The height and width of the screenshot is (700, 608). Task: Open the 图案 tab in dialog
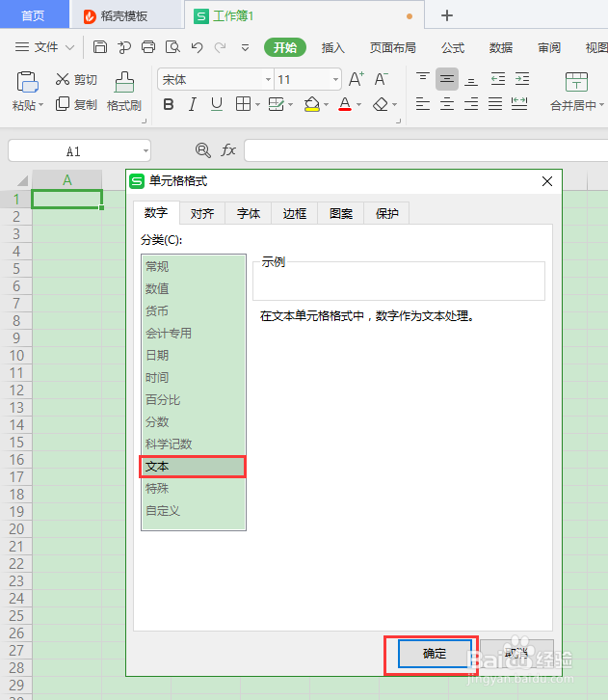pyautogui.click(x=341, y=213)
